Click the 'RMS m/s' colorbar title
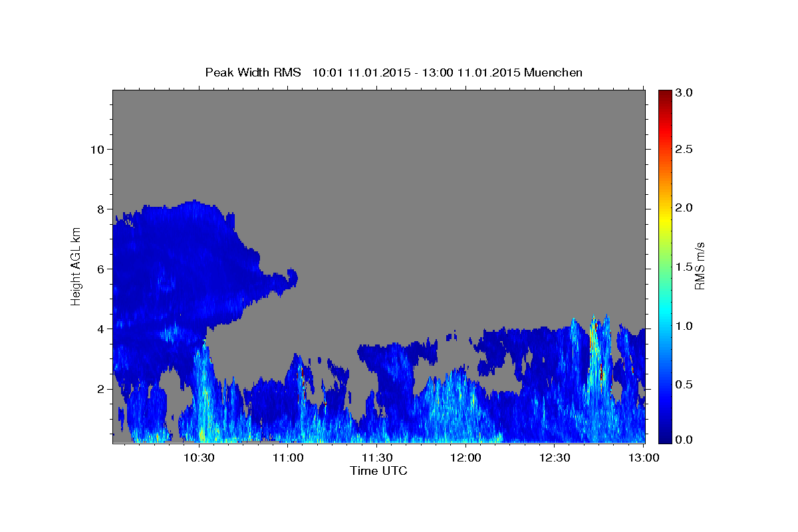The image size is (798, 532). pyautogui.click(x=700, y=267)
